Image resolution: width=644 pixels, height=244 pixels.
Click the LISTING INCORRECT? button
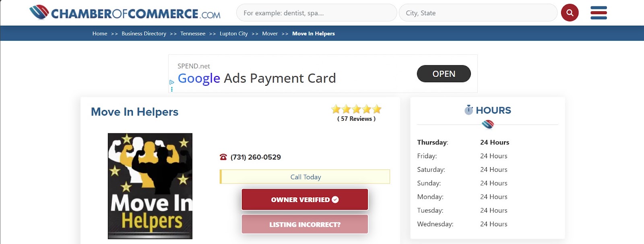[305, 224]
